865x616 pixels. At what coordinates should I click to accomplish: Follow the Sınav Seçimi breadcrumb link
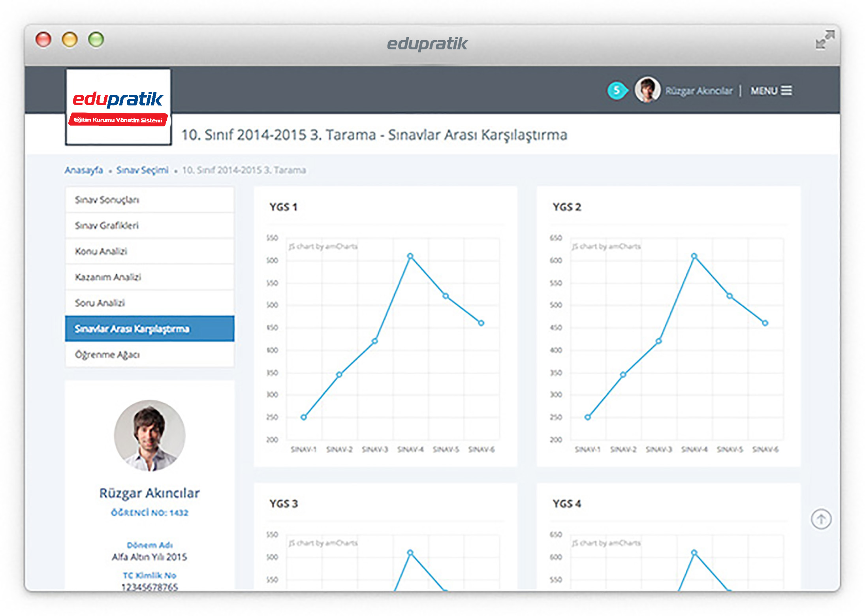pos(142,170)
